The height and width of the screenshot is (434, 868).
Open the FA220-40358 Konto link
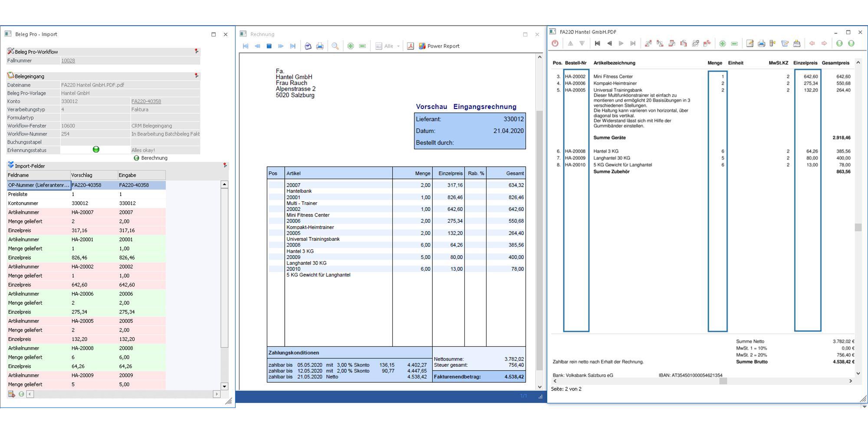point(146,101)
